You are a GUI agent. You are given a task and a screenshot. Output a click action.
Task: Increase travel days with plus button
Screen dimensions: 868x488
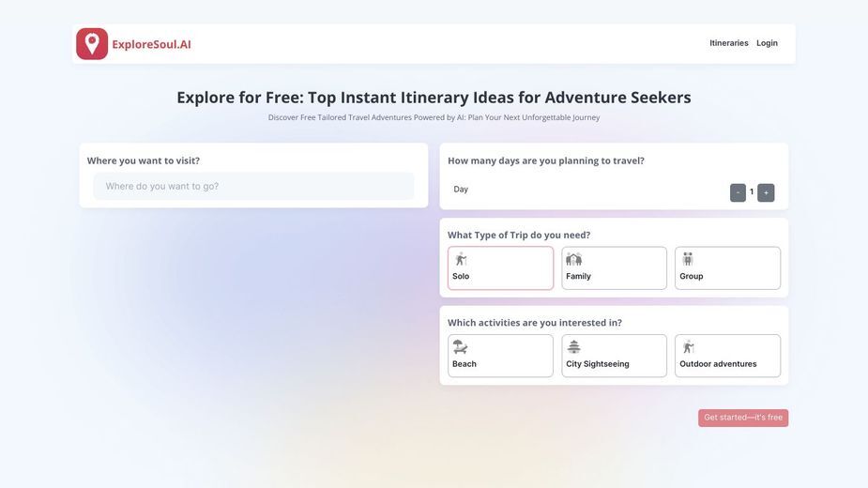tap(766, 192)
